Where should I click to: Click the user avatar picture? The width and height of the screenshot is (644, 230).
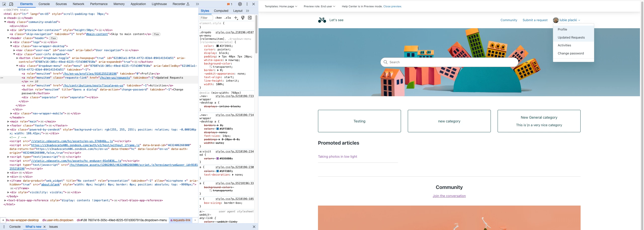[556, 20]
